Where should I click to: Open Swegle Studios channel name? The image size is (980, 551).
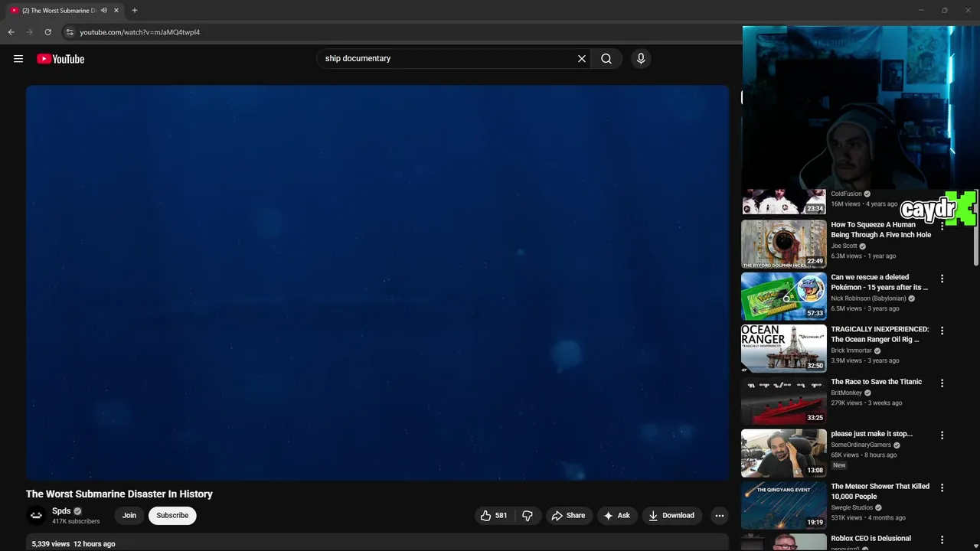(852, 507)
